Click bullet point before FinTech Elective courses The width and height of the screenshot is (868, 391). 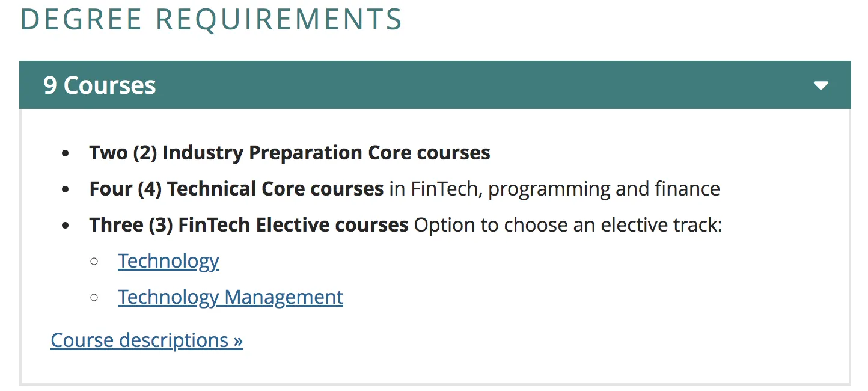66,226
